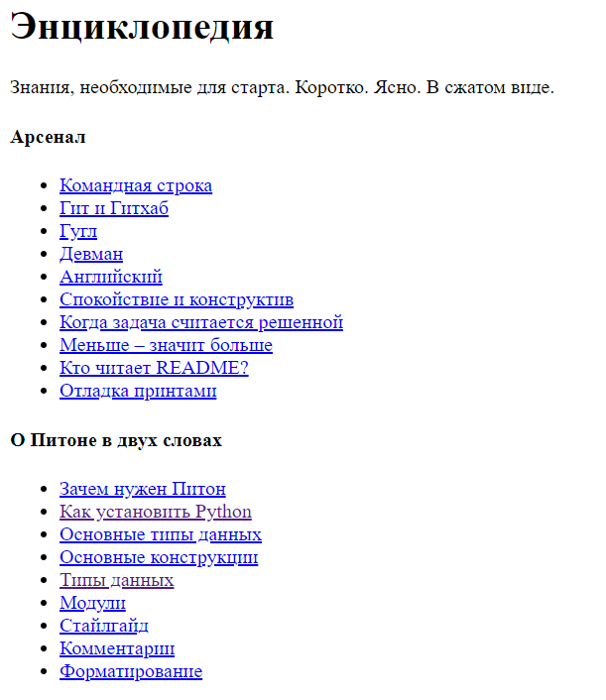Click the Модули link

[92, 603]
